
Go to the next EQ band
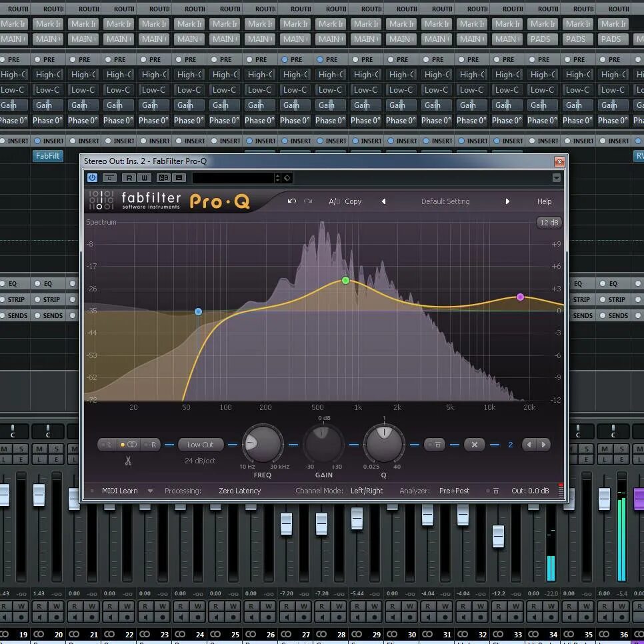[x=543, y=445]
